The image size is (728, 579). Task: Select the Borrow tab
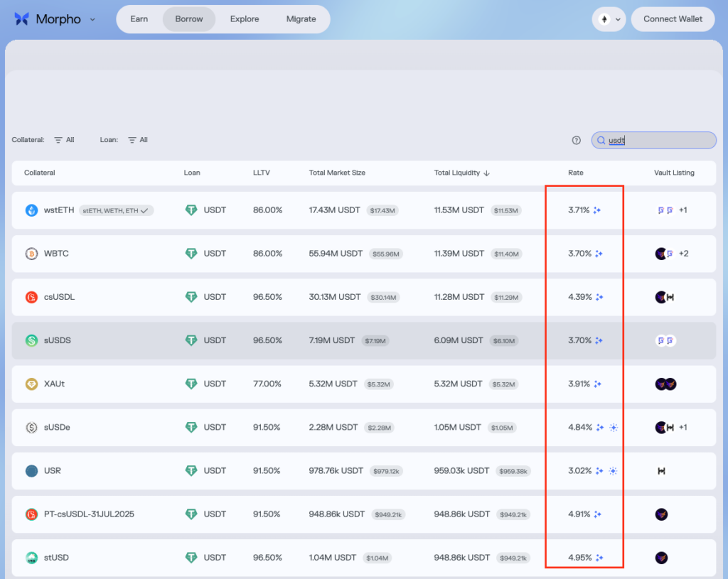(x=189, y=19)
